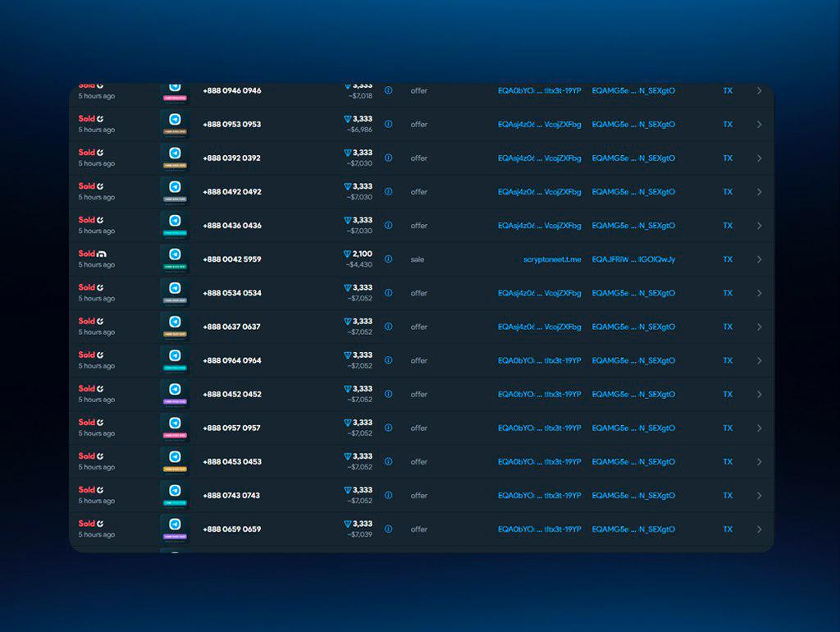Expand row chevron for +888 0957 0957

click(759, 428)
